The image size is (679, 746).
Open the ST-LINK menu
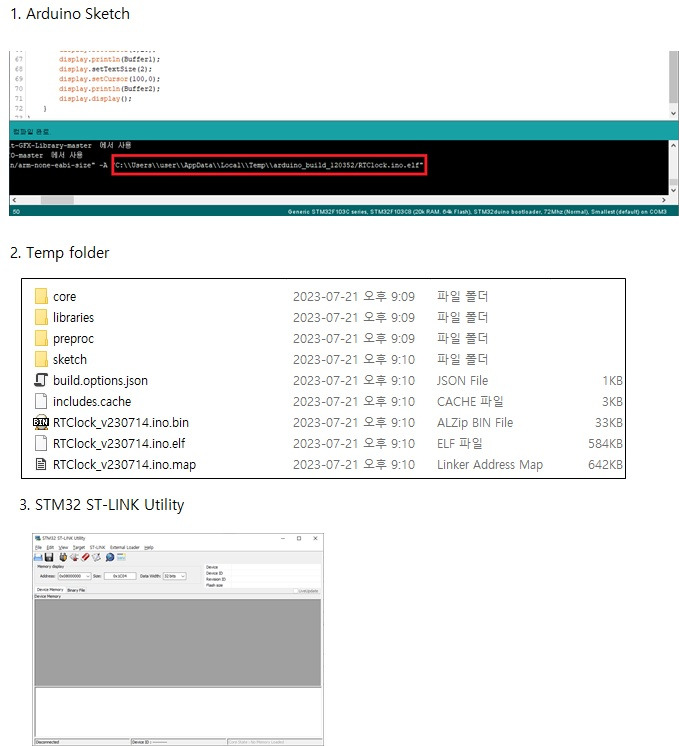click(98, 547)
